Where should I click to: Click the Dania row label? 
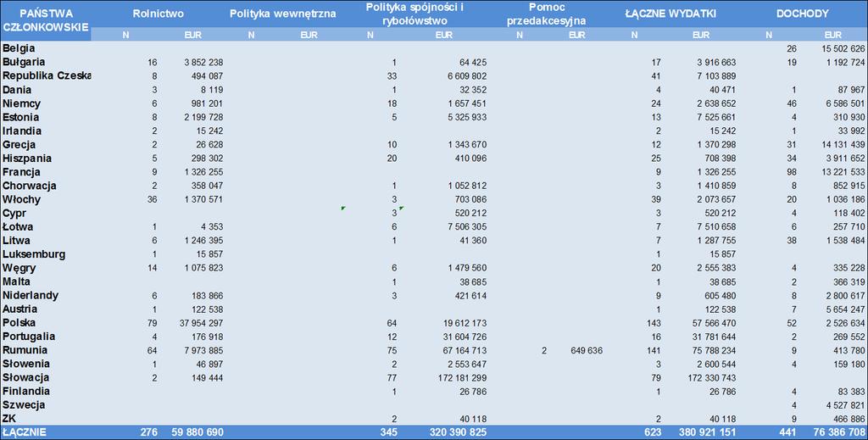point(17,90)
